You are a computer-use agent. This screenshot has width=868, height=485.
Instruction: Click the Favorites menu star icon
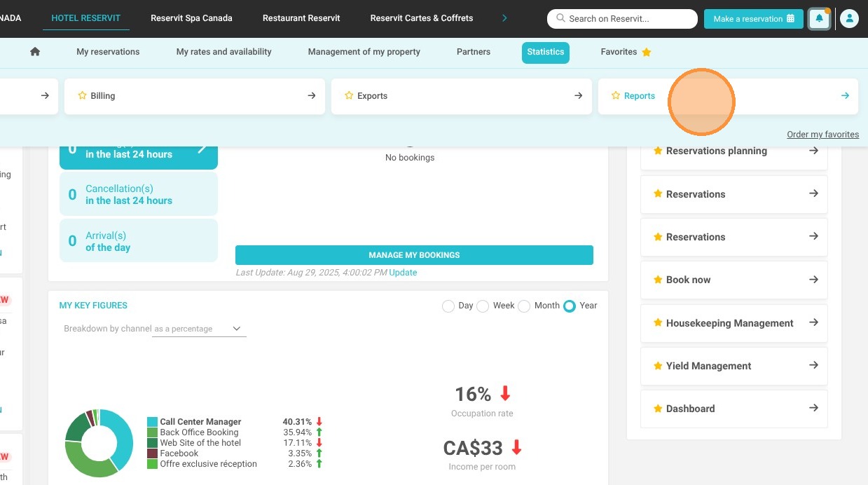(x=647, y=52)
